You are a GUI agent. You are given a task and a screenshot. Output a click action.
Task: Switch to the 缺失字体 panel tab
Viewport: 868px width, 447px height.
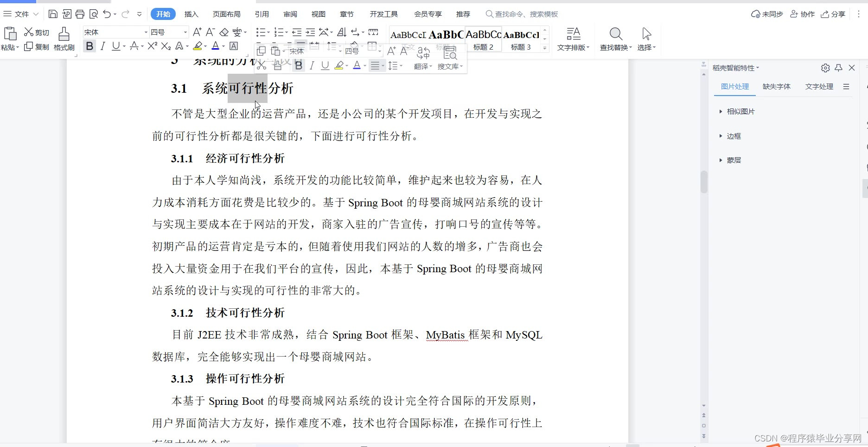coord(776,86)
